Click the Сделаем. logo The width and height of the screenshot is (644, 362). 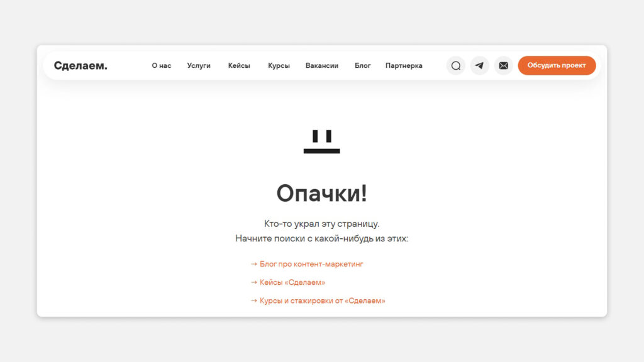80,65
